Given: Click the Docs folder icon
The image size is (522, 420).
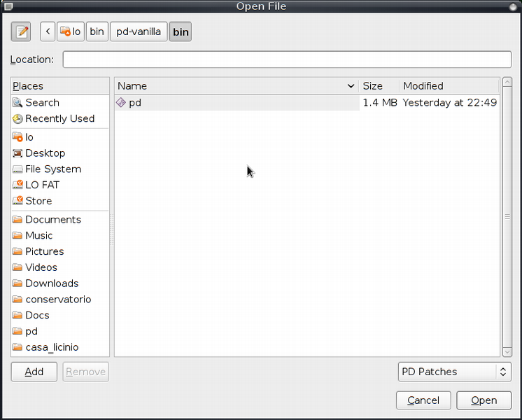Looking at the screenshot, I should coord(17,316).
